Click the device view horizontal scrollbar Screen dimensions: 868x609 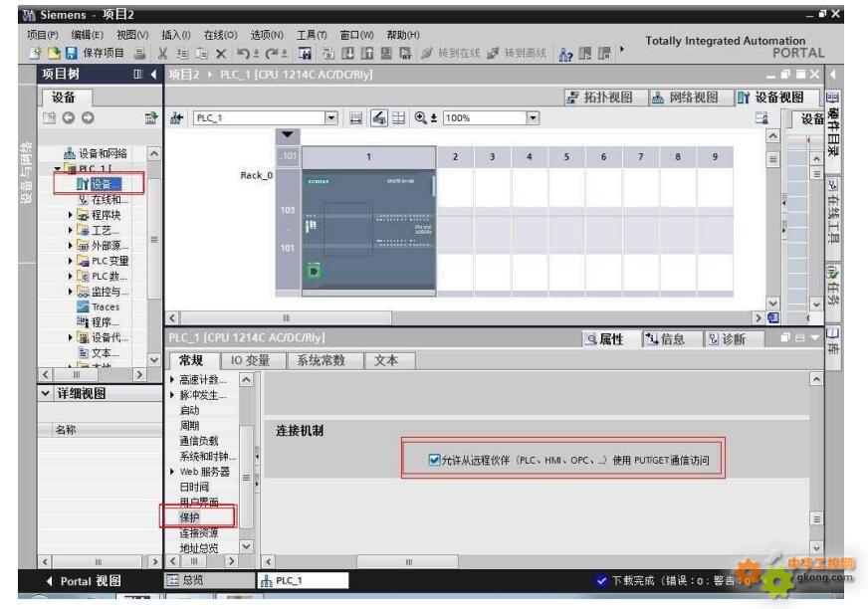(287, 317)
